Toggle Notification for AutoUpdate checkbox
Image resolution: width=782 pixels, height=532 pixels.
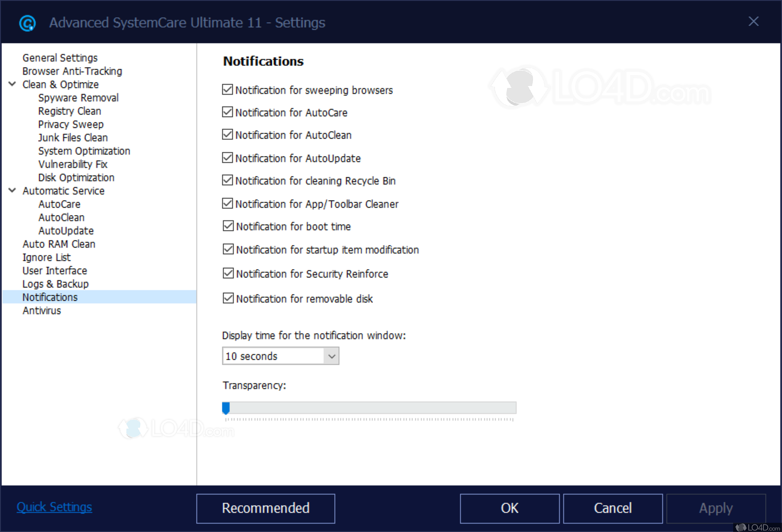228,158
